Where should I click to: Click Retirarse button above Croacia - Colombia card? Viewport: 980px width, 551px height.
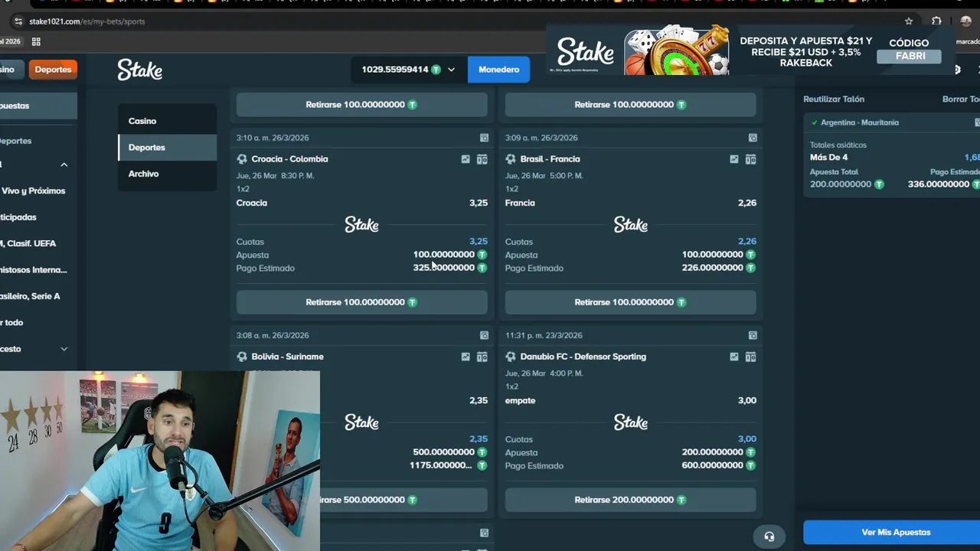pos(361,105)
